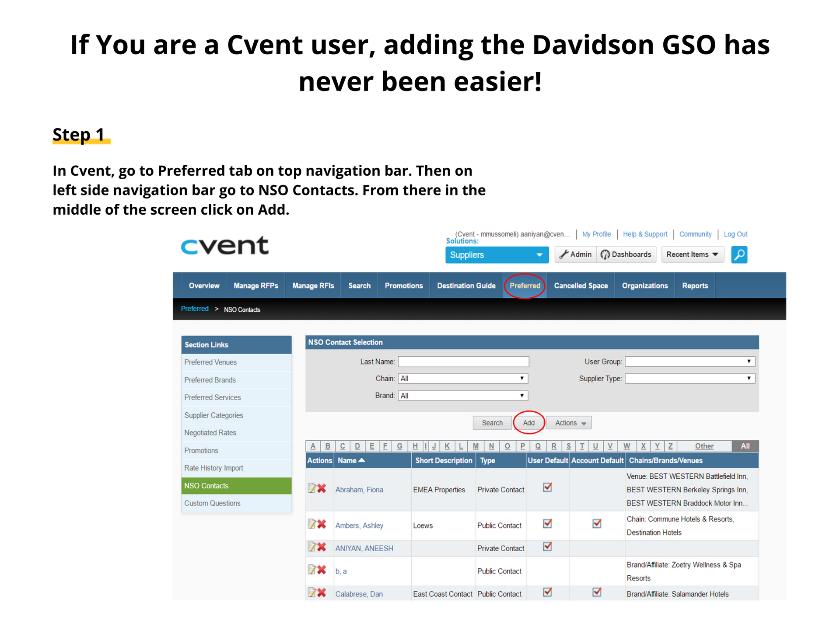Open Help & Support link

pos(645,234)
